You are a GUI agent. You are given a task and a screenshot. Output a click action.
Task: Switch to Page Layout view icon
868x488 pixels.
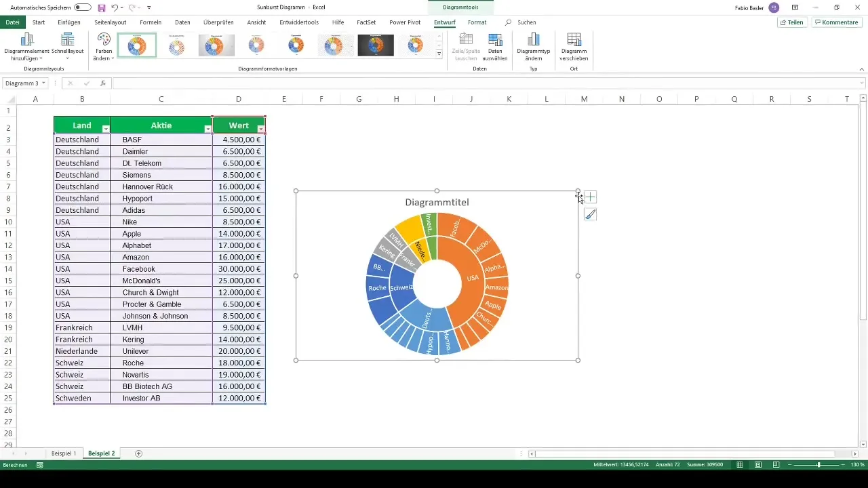click(x=758, y=465)
